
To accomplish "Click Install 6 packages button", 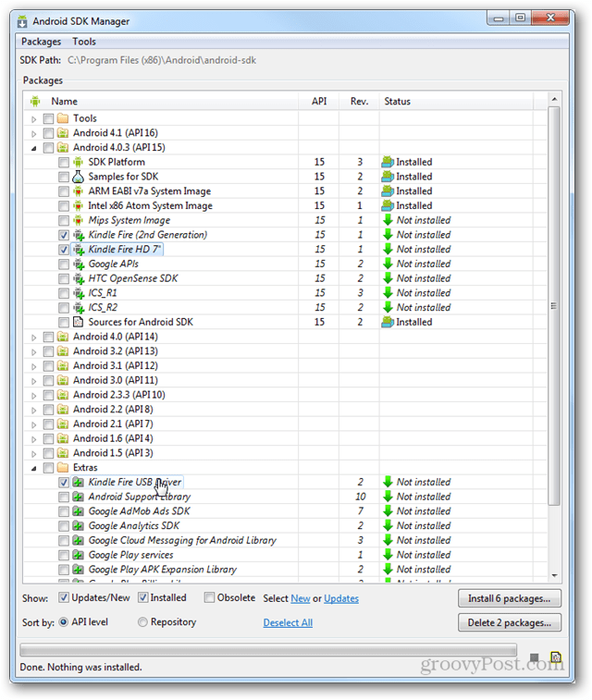I will (x=510, y=598).
